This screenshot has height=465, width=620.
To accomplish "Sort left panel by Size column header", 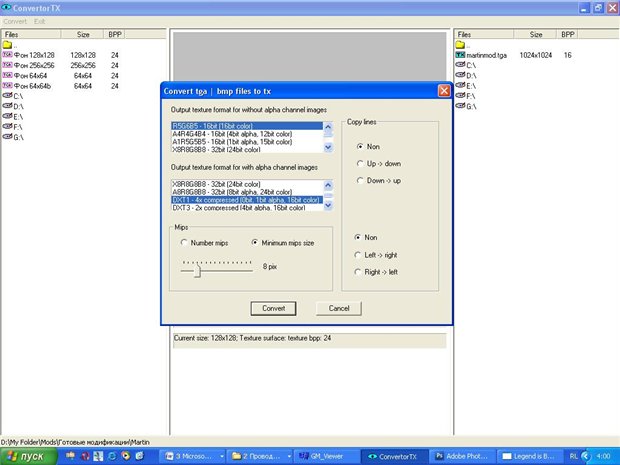I will click(x=82, y=34).
